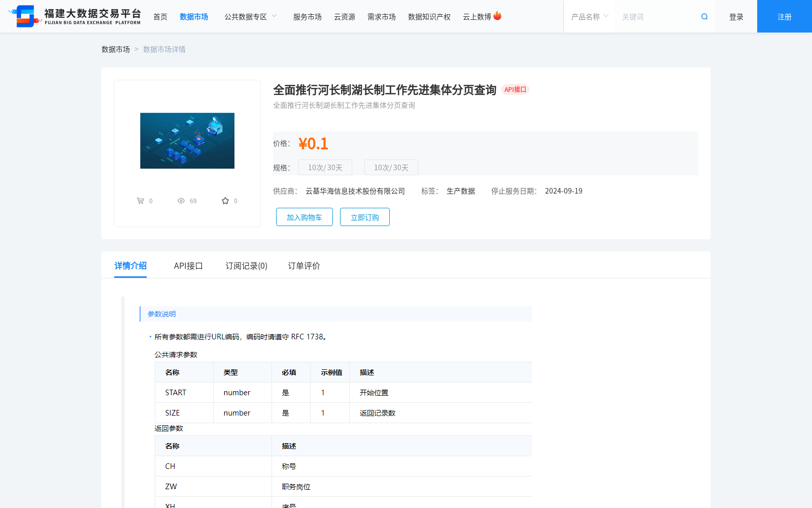The height and width of the screenshot is (508, 812).
Task: Click the price ¥0.1
Action: pos(313,144)
